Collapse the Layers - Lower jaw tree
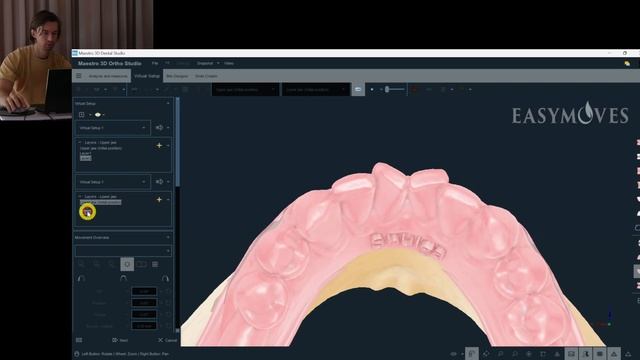The height and width of the screenshot is (360, 640). click(80, 196)
